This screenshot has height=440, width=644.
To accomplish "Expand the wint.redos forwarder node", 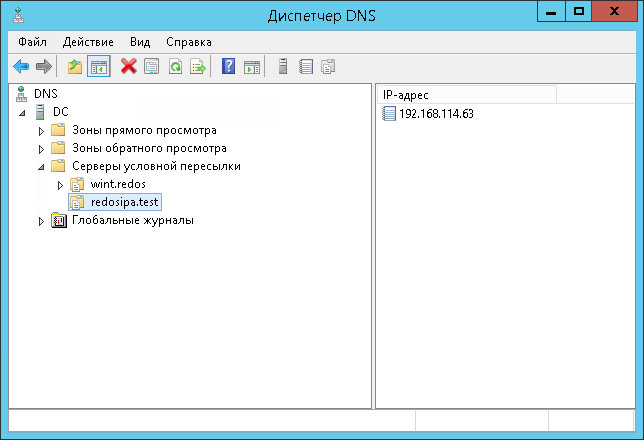I will [x=60, y=185].
